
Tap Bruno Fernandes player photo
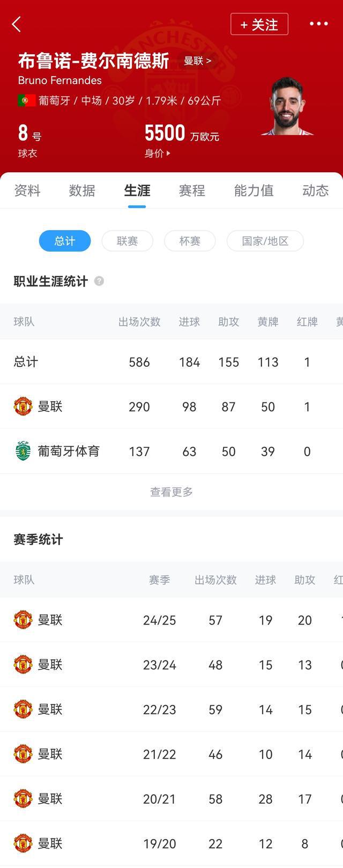coord(287,106)
